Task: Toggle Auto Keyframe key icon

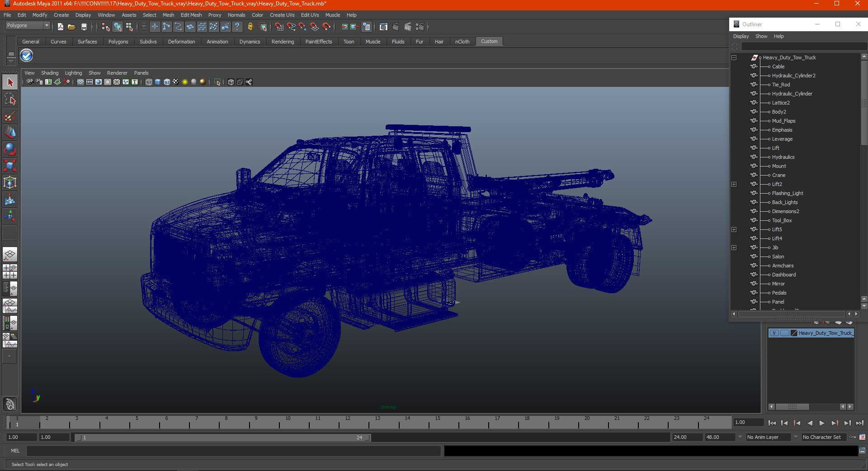Action: [853, 437]
